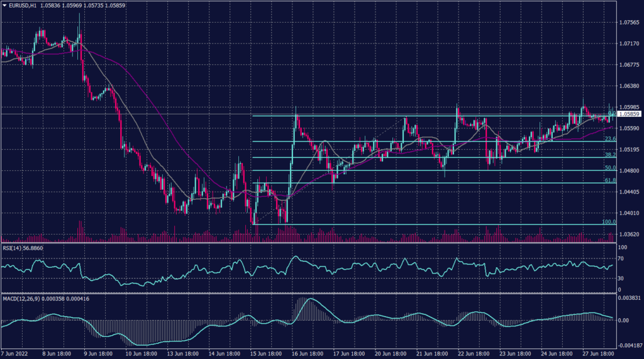Click the 1.07565 price scale value
Image resolution: width=644 pixels, height=359 pixels.
click(x=629, y=22)
